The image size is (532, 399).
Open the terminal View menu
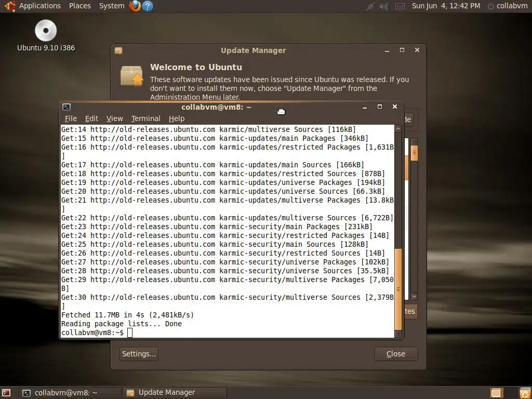click(x=114, y=118)
